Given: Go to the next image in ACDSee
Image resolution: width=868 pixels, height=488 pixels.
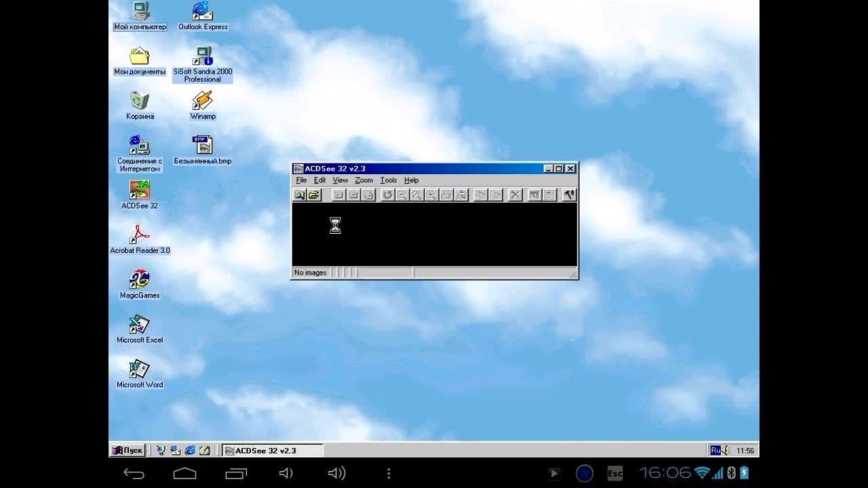Looking at the screenshot, I should (353, 195).
